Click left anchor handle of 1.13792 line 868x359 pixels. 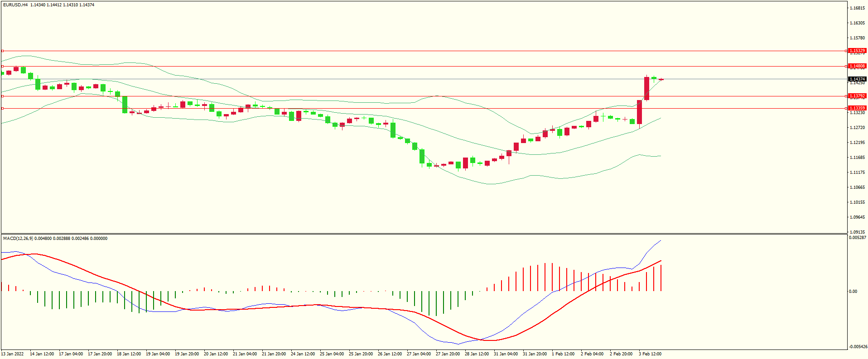click(2, 96)
